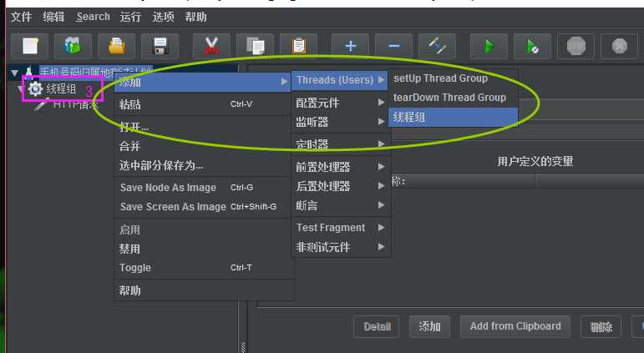
Task: Open the Templates toolbar icon
Action: 73,46
